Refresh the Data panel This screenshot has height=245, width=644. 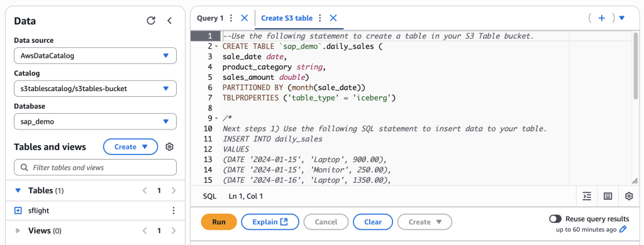(x=151, y=21)
